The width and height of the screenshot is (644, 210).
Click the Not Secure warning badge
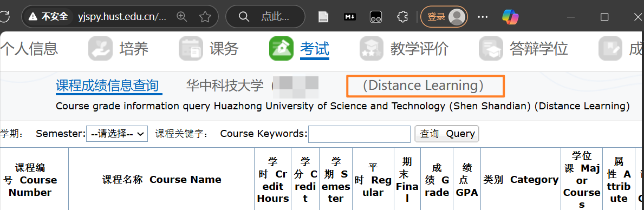coord(48,16)
